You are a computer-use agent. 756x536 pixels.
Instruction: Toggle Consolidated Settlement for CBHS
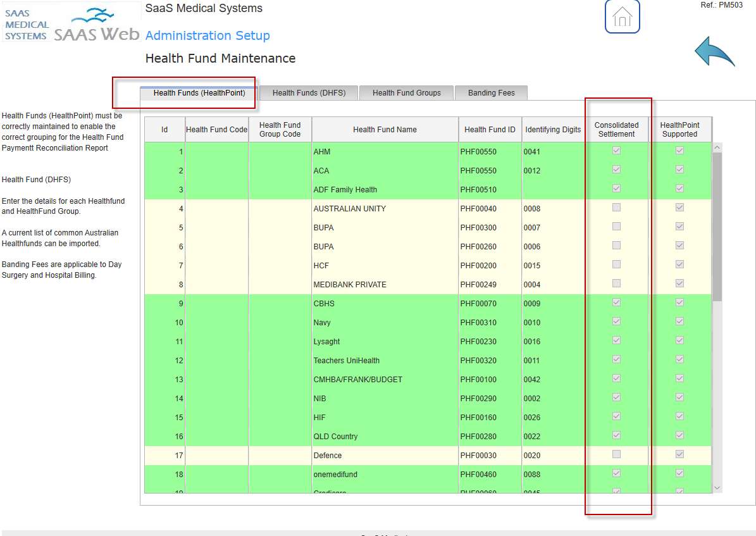[x=616, y=302]
